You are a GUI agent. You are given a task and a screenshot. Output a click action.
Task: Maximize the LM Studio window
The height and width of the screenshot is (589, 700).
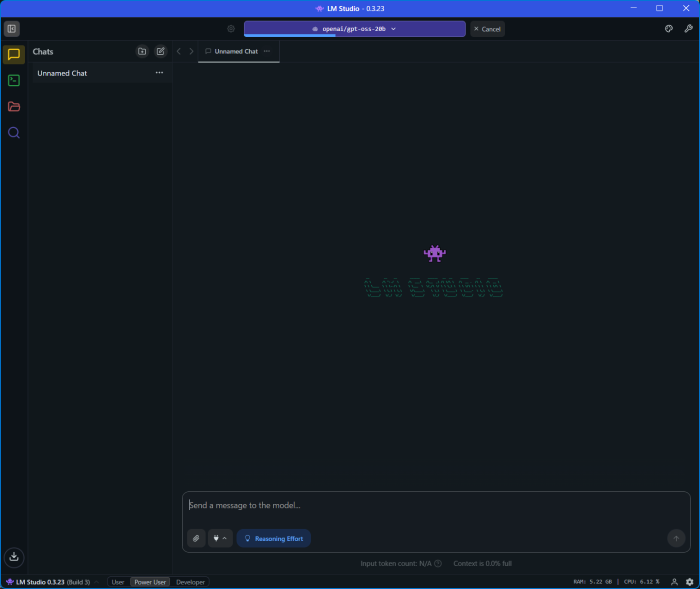(x=659, y=8)
